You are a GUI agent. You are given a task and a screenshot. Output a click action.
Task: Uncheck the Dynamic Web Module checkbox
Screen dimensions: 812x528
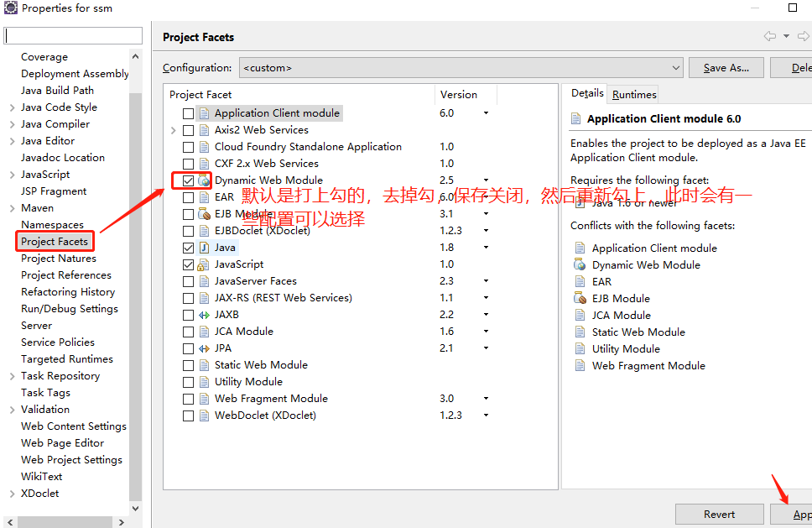tap(189, 180)
